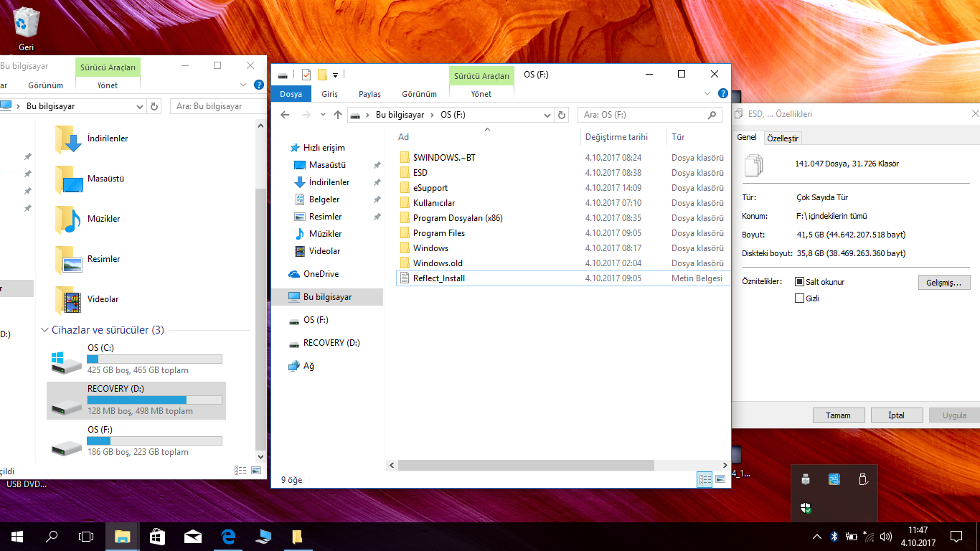Image resolution: width=980 pixels, height=551 pixels.
Task: Click the Up arrow navigation icon in OS (F:) window
Action: pyautogui.click(x=338, y=115)
